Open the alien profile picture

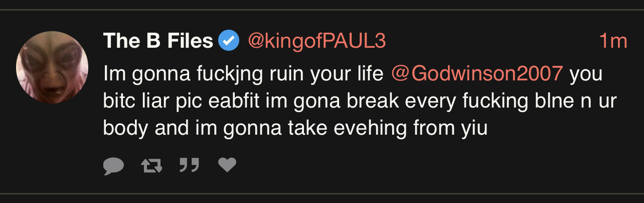coord(52,67)
